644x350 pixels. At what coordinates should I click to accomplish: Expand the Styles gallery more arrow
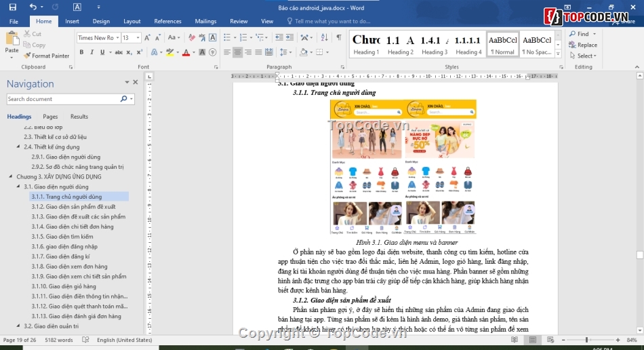click(x=559, y=54)
